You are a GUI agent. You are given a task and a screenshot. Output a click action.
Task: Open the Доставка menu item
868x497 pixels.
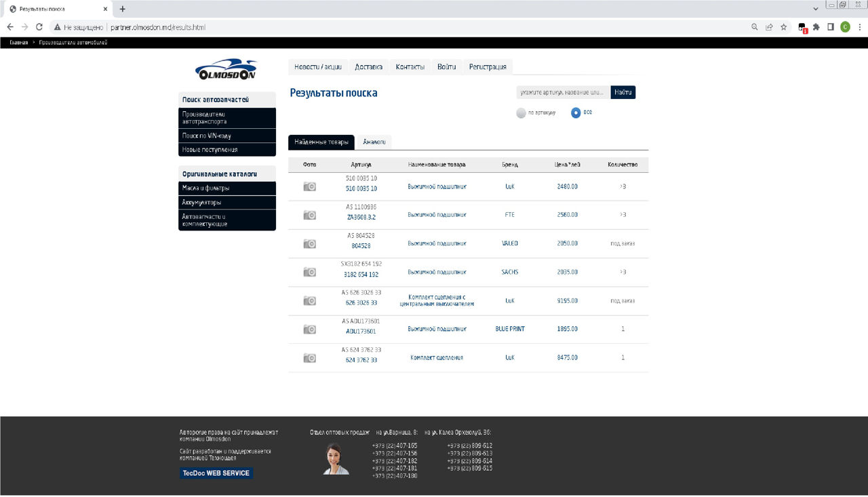369,66
